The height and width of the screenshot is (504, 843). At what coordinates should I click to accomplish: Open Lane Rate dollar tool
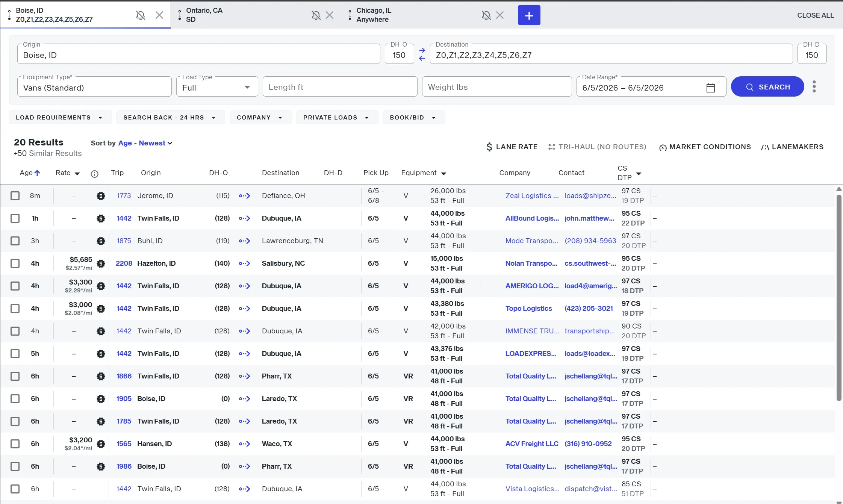click(512, 147)
